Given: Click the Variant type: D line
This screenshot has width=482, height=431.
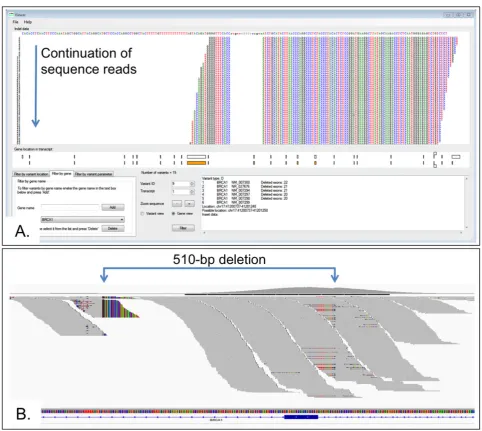Looking at the screenshot, I should pyautogui.click(x=213, y=179).
